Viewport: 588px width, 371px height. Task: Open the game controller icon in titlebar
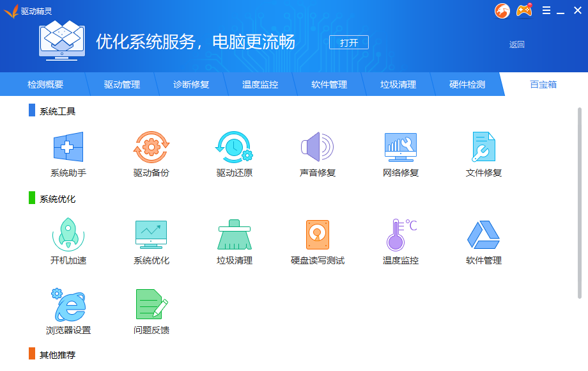click(x=525, y=10)
